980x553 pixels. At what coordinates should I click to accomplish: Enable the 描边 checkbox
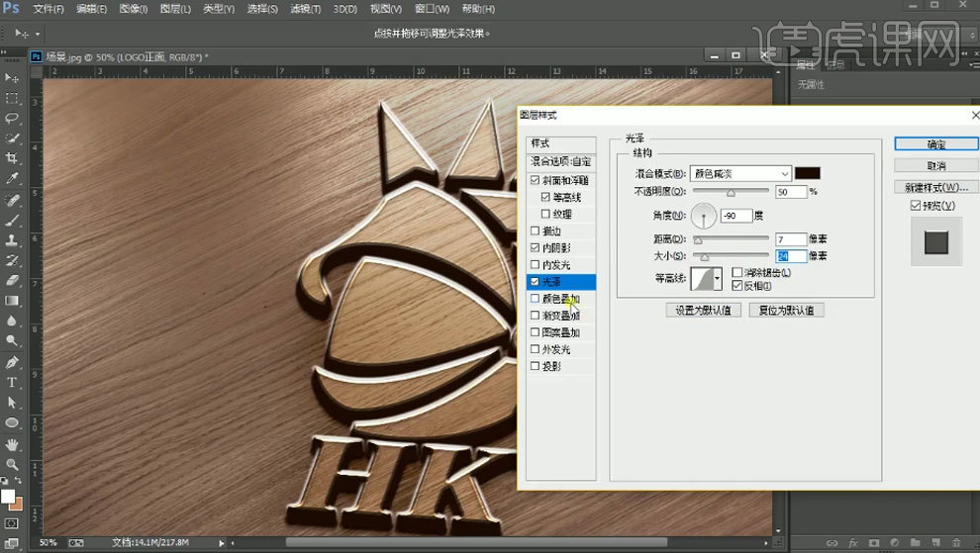point(535,230)
